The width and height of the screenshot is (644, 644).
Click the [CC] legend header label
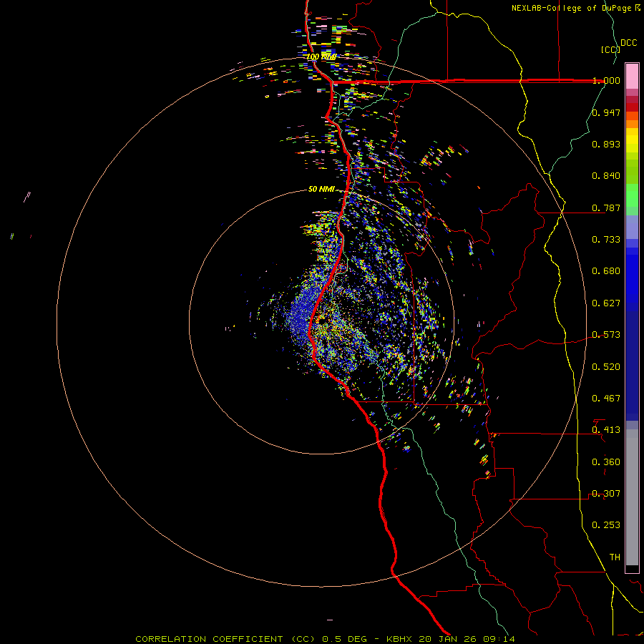coord(610,49)
